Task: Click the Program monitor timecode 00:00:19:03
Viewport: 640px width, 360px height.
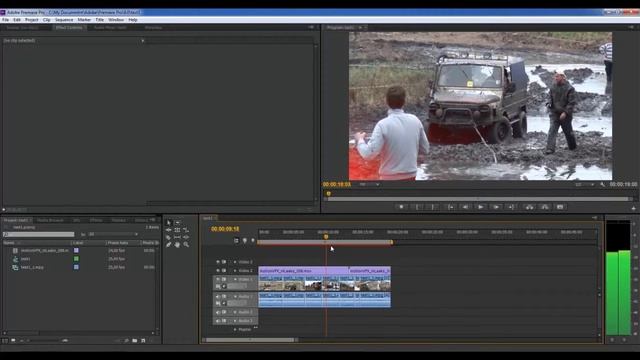Action: click(337, 184)
